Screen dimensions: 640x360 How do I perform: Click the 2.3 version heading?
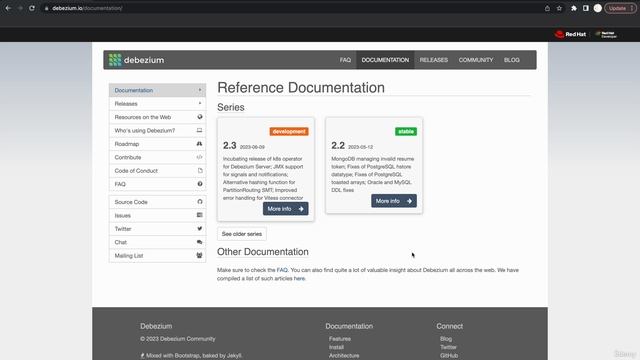[x=229, y=145]
